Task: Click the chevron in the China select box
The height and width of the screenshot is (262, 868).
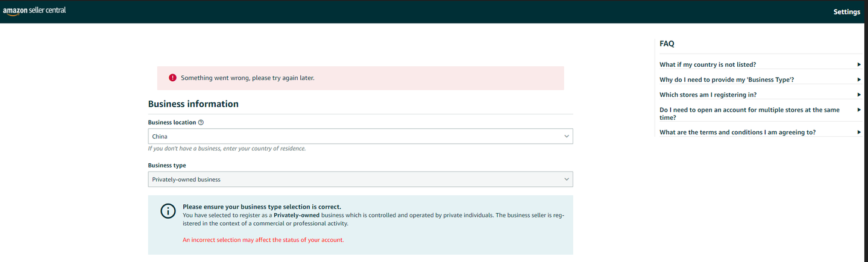Action: [566, 136]
